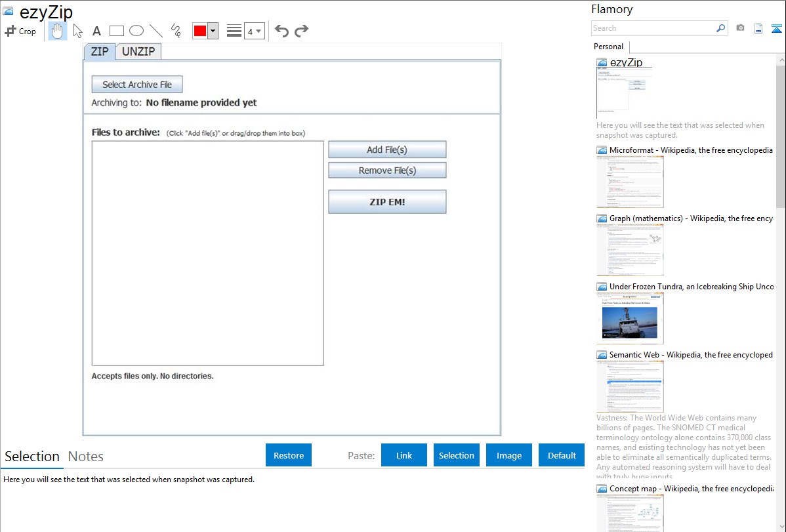
Task: Click the line thickness icon
Action: tap(234, 31)
